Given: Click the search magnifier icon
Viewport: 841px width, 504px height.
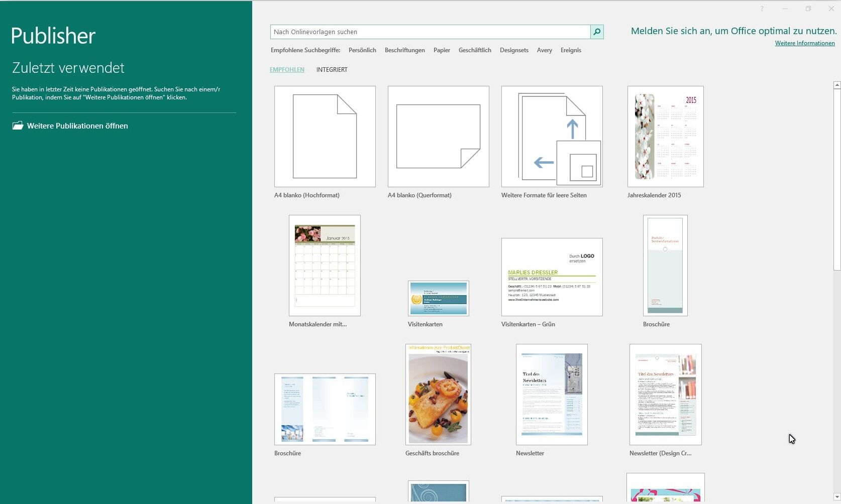Looking at the screenshot, I should 597,32.
